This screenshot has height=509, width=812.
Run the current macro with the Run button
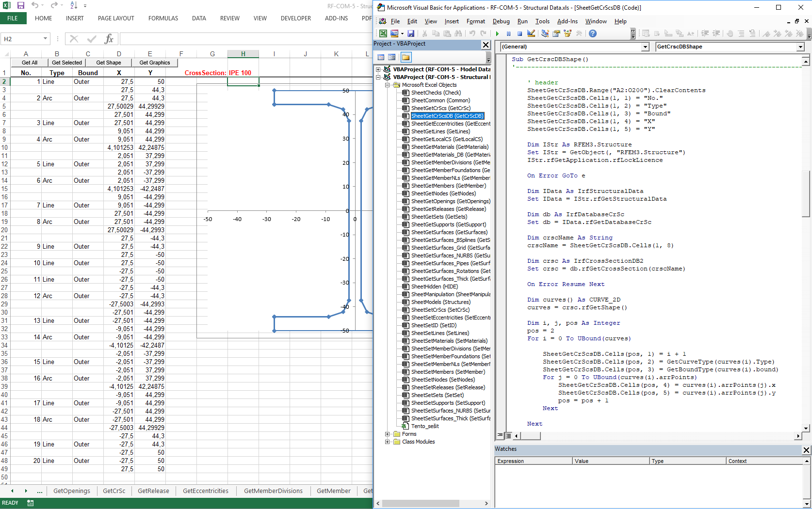(x=497, y=33)
